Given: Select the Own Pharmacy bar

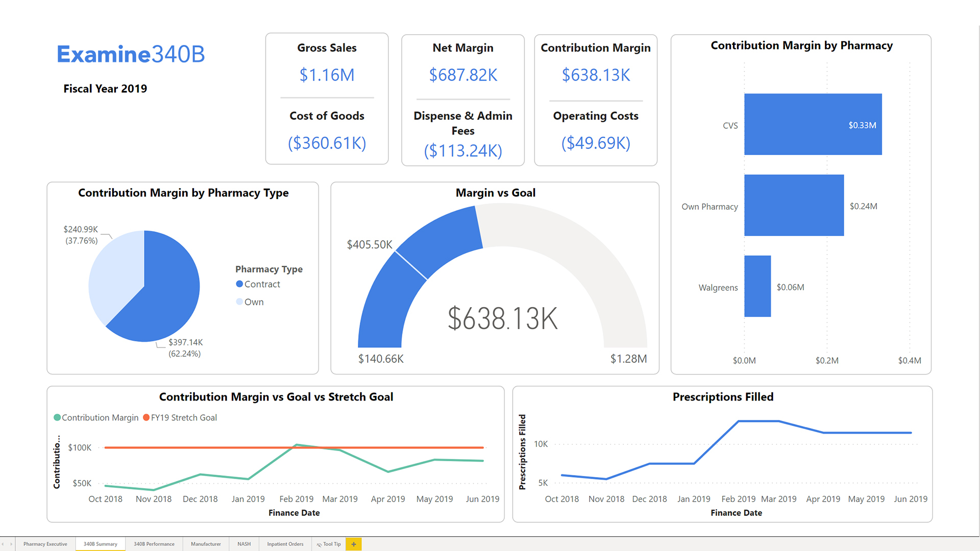Looking at the screenshot, I should pos(794,205).
